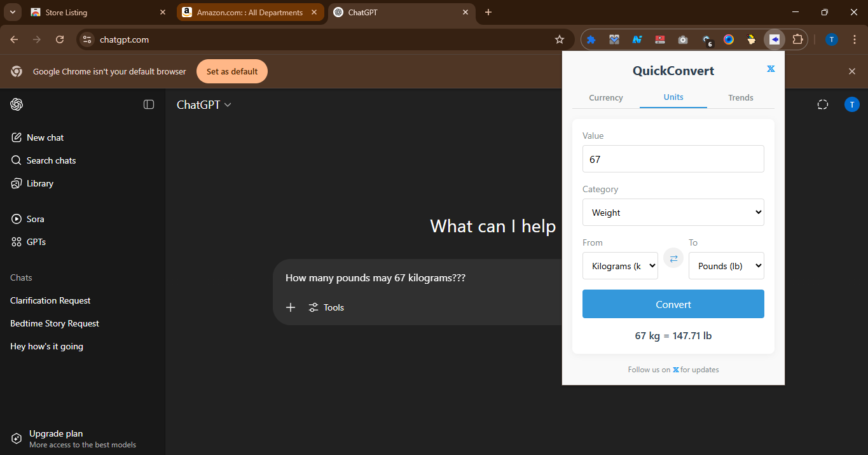868x455 pixels.
Task: Open the From units dropdown
Action: [x=620, y=265]
